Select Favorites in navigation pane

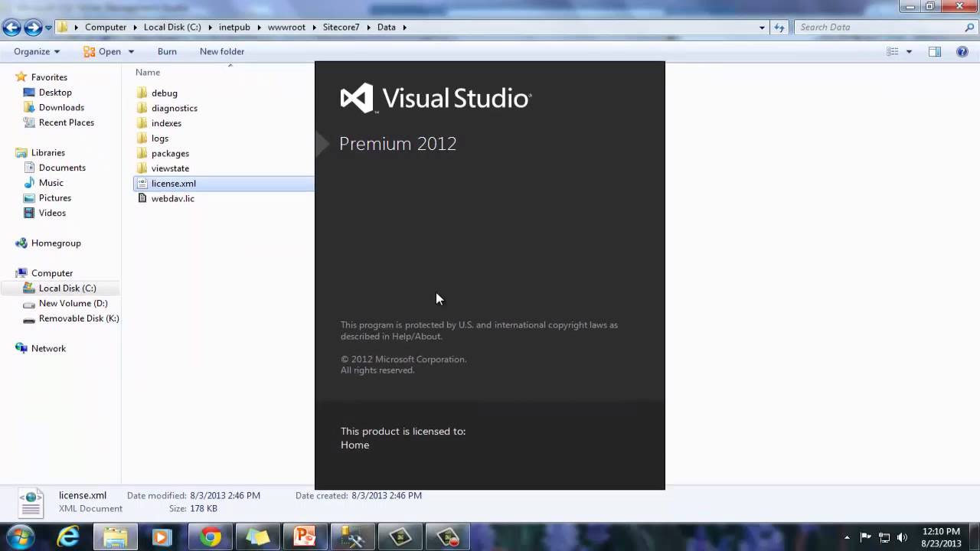[x=49, y=77]
